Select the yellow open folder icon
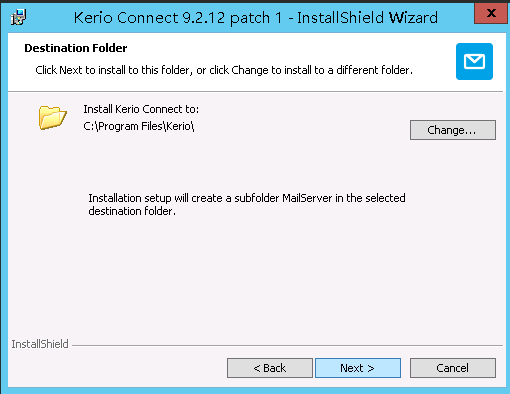The width and height of the screenshot is (510, 394). pos(53,117)
